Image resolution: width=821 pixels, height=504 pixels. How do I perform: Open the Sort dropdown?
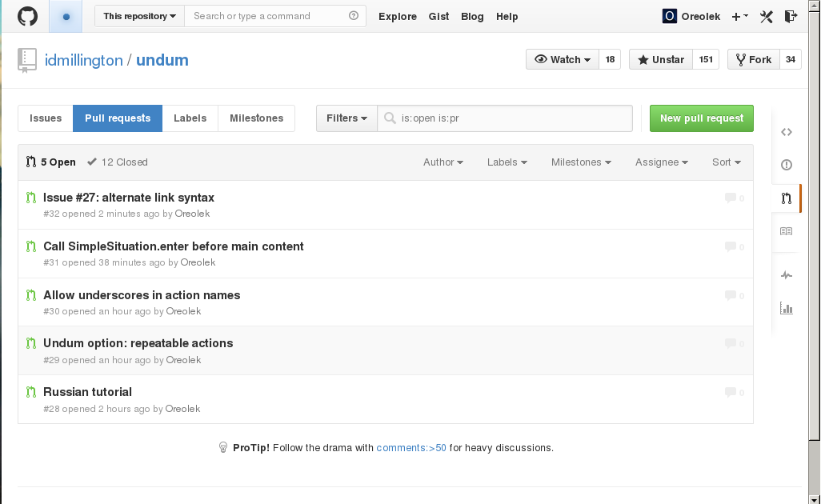(x=727, y=162)
